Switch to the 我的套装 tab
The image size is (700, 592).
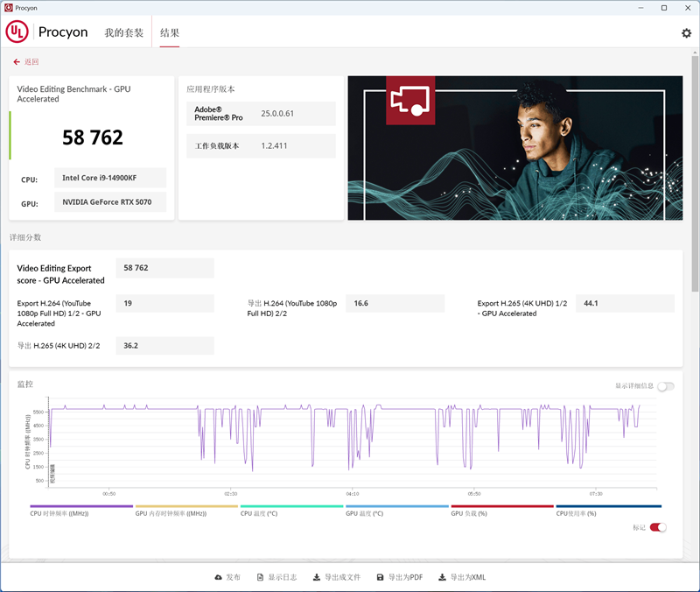123,32
